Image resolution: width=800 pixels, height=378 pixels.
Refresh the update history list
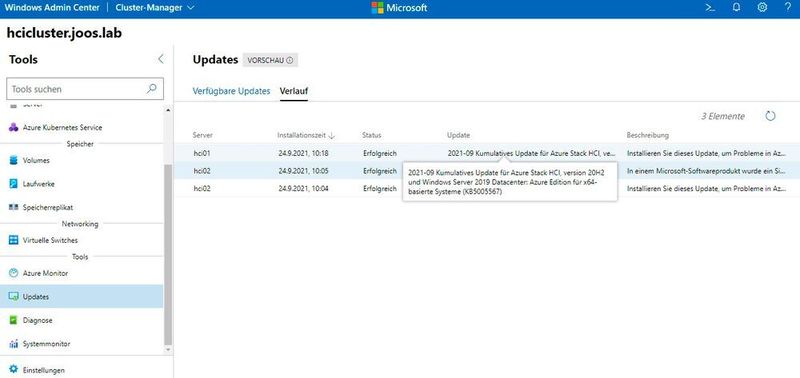pyautogui.click(x=770, y=116)
